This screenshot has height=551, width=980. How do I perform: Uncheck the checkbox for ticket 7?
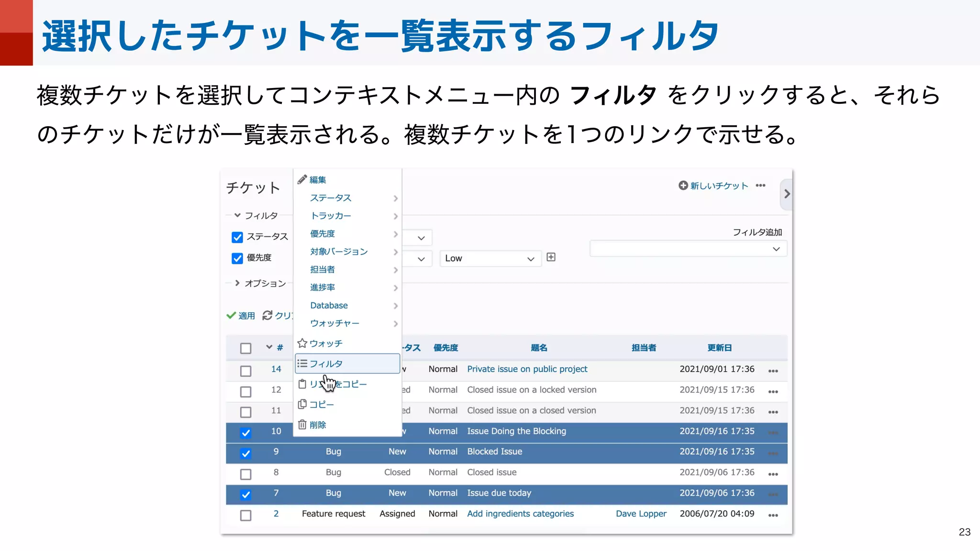click(x=245, y=495)
